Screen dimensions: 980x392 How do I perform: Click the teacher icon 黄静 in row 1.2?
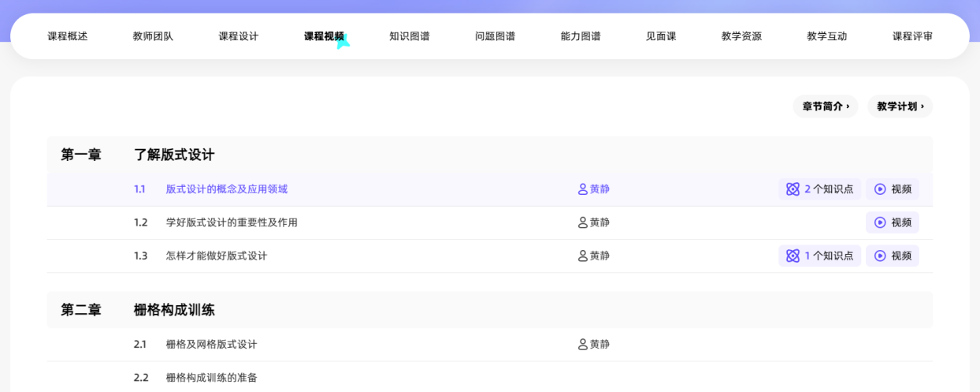[583, 222]
